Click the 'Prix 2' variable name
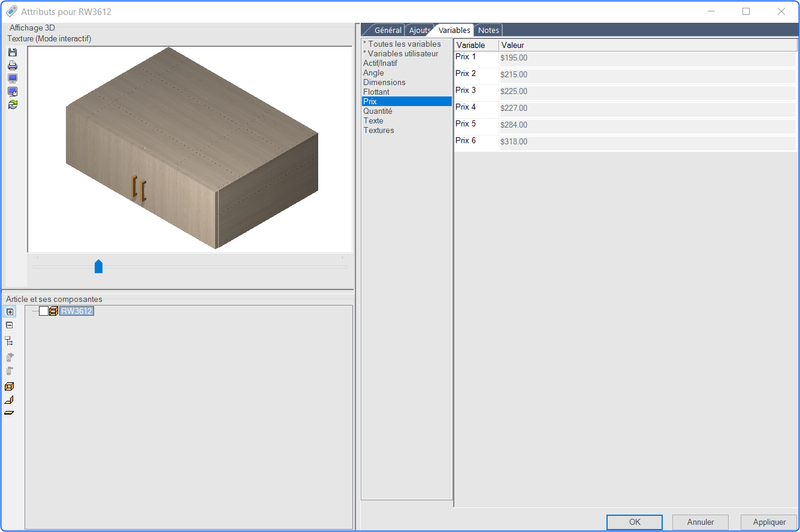Screen dimensions: 800x532 click(466, 74)
